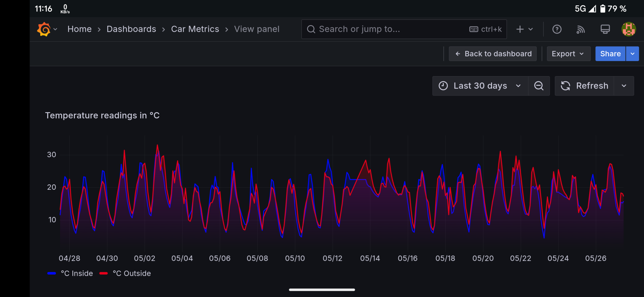The image size is (644, 297).
Task: Click the Grafana logo icon
Action: click(x=44, y=29)
